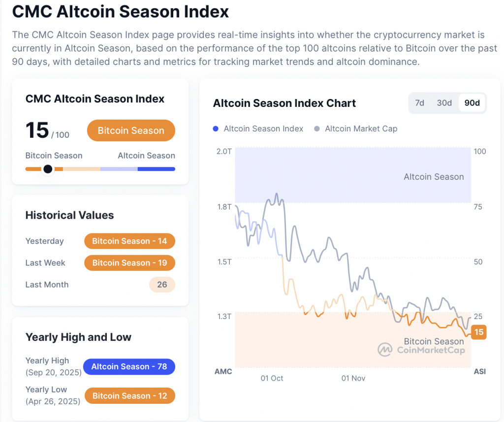Select the 90d time range
Image resolution: width=504 pixels, height=422 pixels.
471,103
